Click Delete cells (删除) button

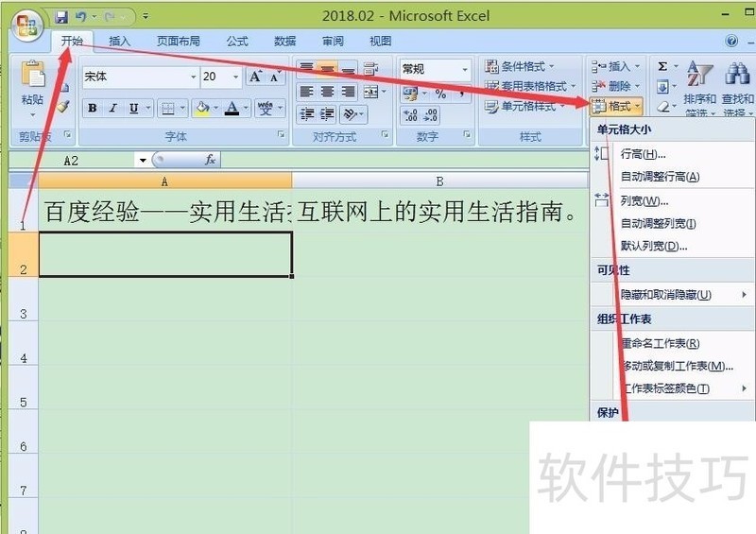click(616, 86)
